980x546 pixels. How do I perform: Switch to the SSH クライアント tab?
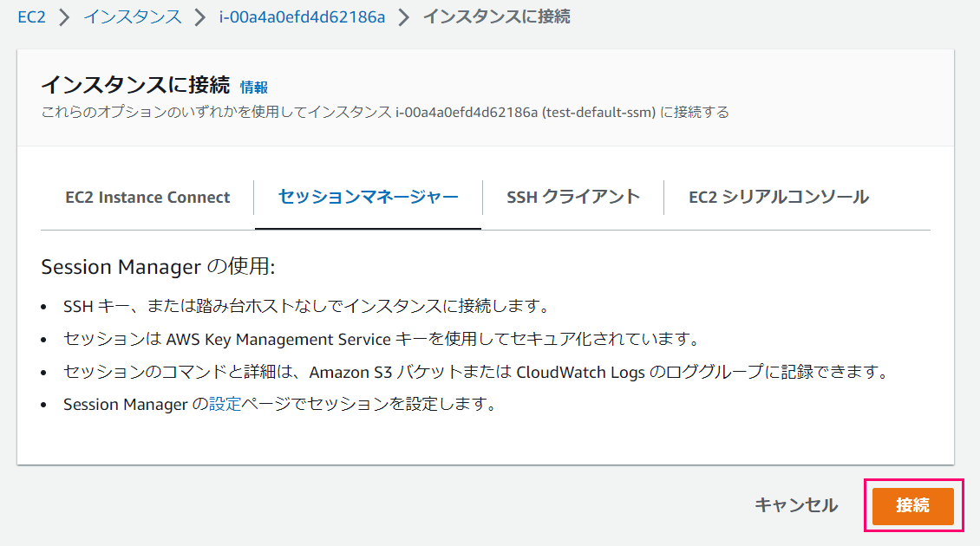(573, 198)
